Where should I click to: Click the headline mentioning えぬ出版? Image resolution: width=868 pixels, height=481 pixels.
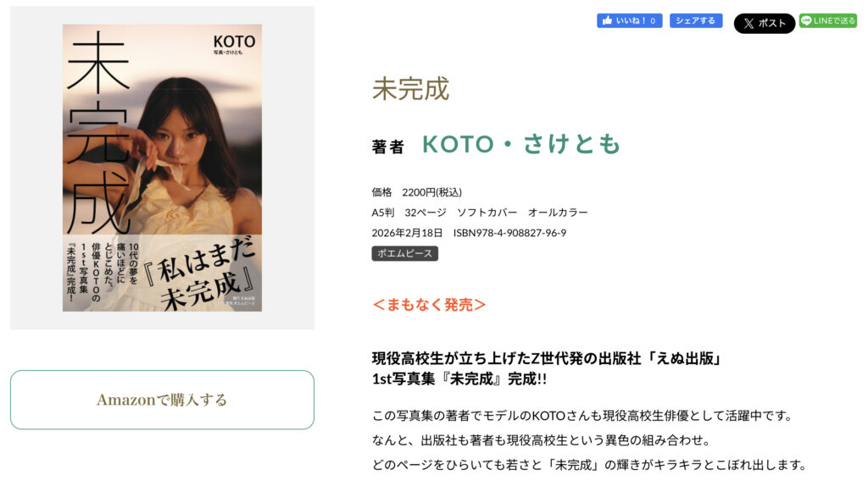coord(546,358)
